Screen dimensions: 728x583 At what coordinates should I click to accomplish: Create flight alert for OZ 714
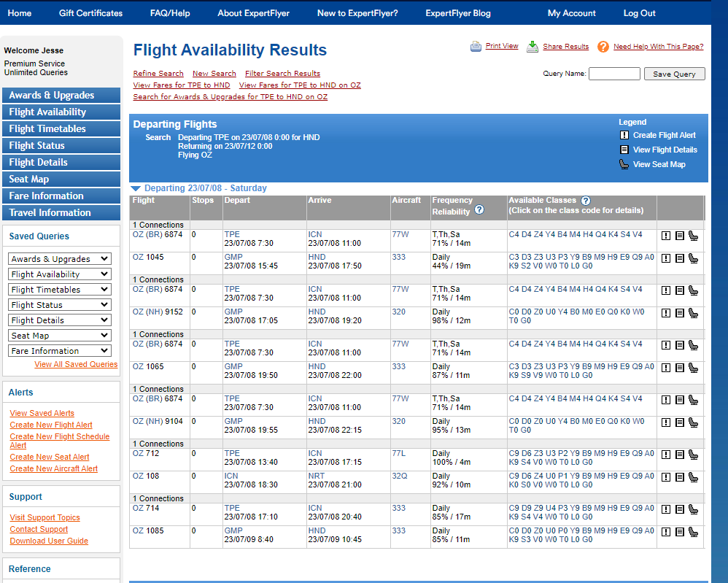[x=666, y=509]
